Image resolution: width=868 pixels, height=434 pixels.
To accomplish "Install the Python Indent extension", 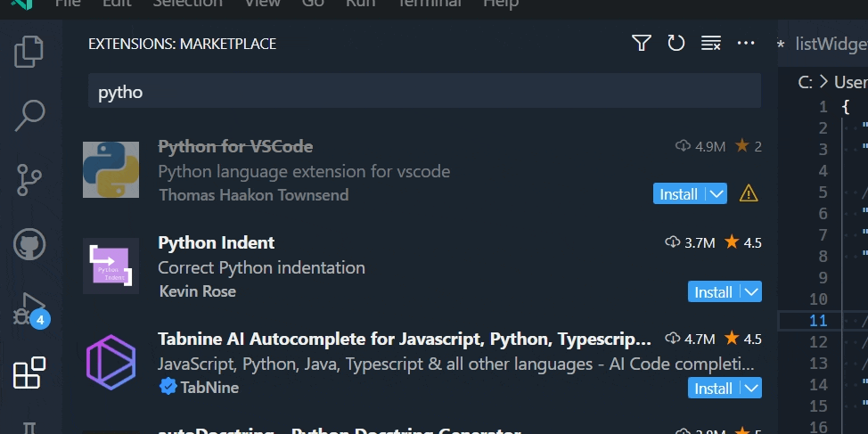I will (714, 291).
